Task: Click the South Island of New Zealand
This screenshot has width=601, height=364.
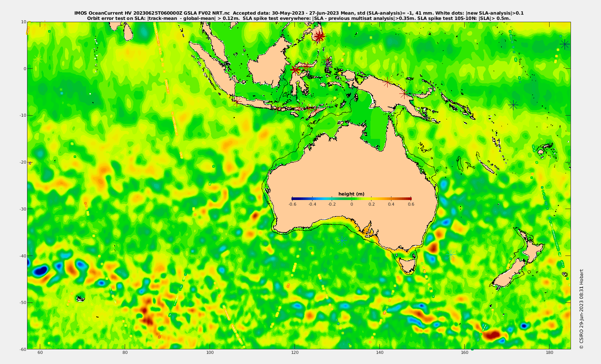Action: [508, 275]
